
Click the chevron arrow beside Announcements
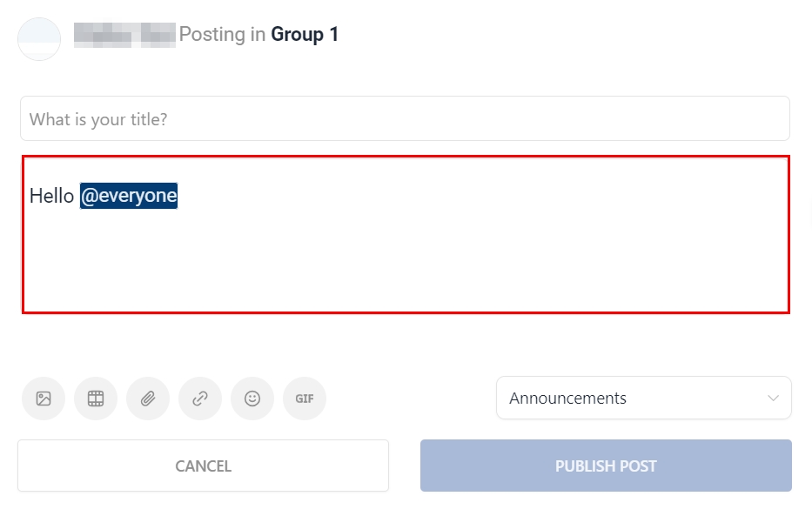point(773,399)
